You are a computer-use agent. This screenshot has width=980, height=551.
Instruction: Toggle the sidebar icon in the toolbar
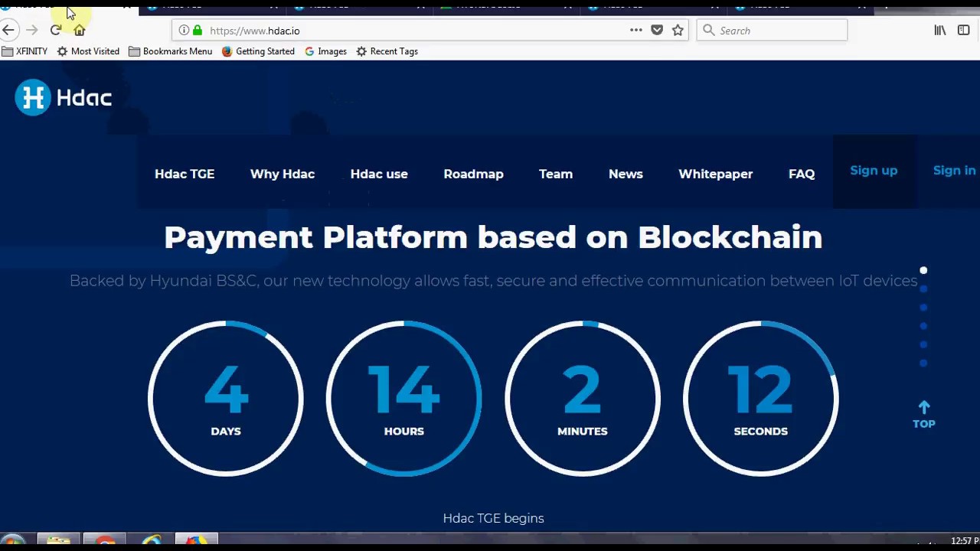point(963,30)
